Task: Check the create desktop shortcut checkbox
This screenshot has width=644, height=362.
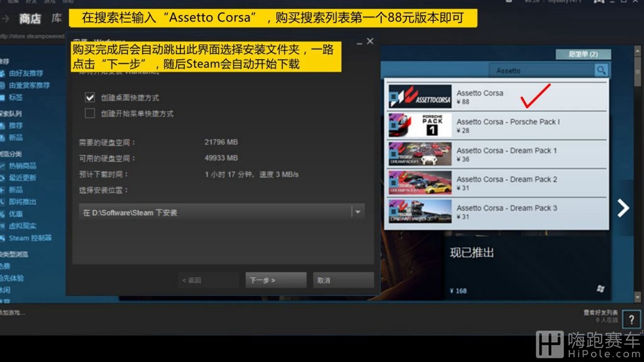Action: [89, 97]
